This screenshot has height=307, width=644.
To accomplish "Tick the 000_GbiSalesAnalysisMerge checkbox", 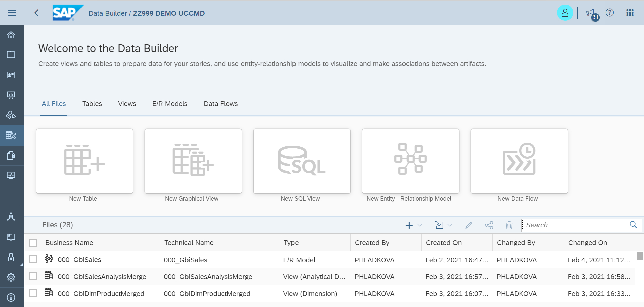I will (33, 276).
